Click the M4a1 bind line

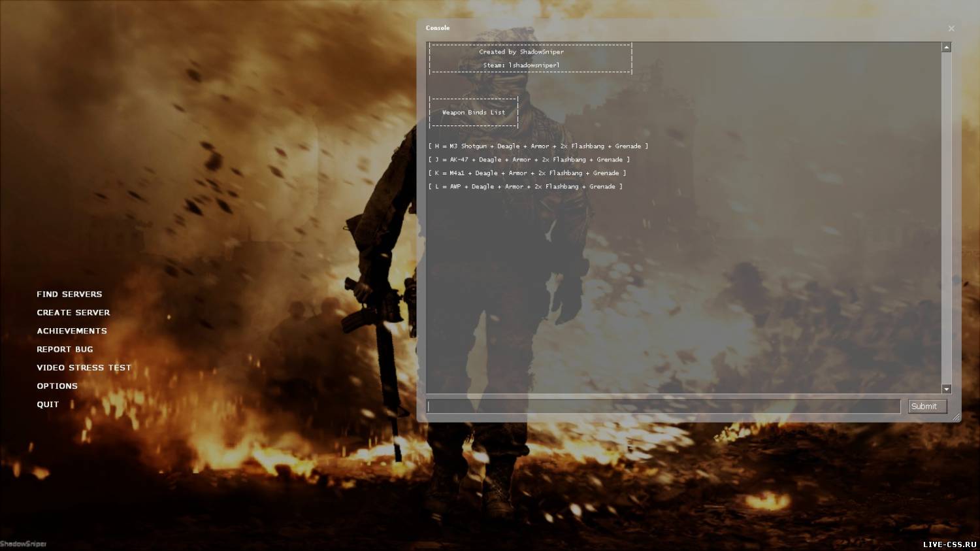point(527,173)
